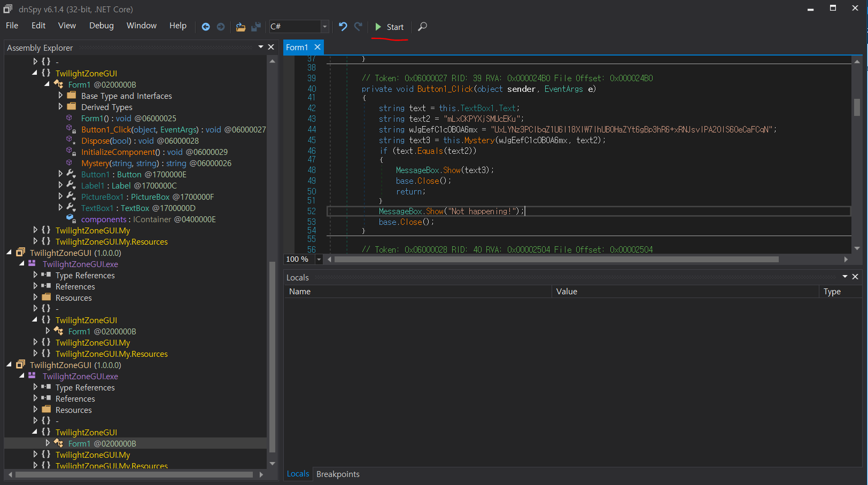Click the Navigate Forward arrow icon
This screenshot has height=485, width=868.
click(221, 27)
